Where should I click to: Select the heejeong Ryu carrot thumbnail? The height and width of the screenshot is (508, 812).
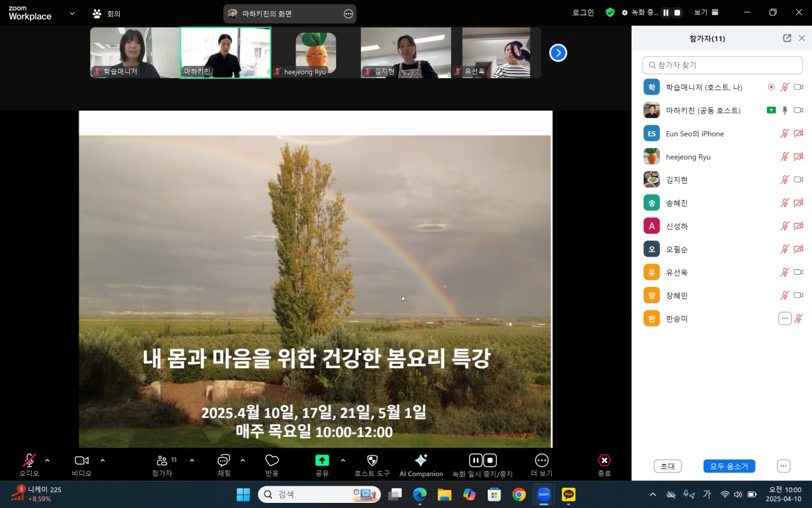(x=316, y=53)
